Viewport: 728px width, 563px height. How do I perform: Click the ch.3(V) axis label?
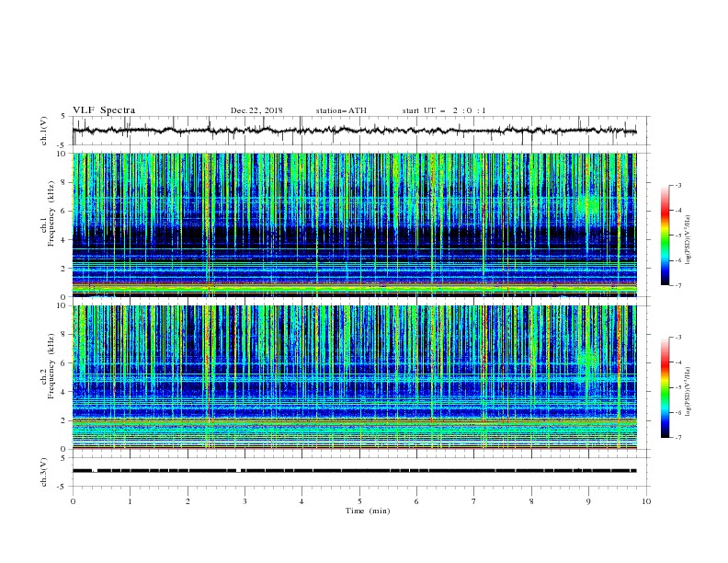43,472
